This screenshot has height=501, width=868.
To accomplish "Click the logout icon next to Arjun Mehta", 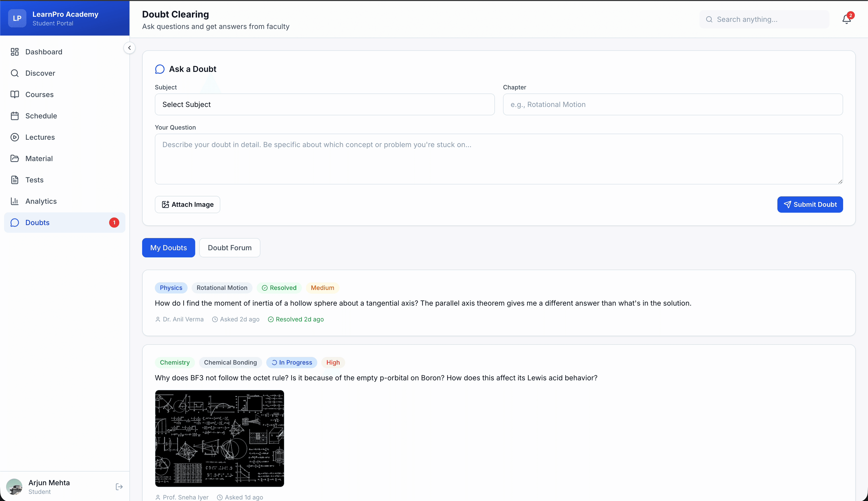I will point(119,487).
